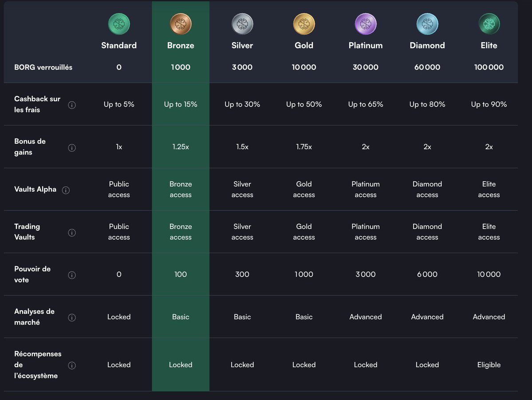
Task: Click the 100 000 BORG value for Elite
Action: pos(489,67)
